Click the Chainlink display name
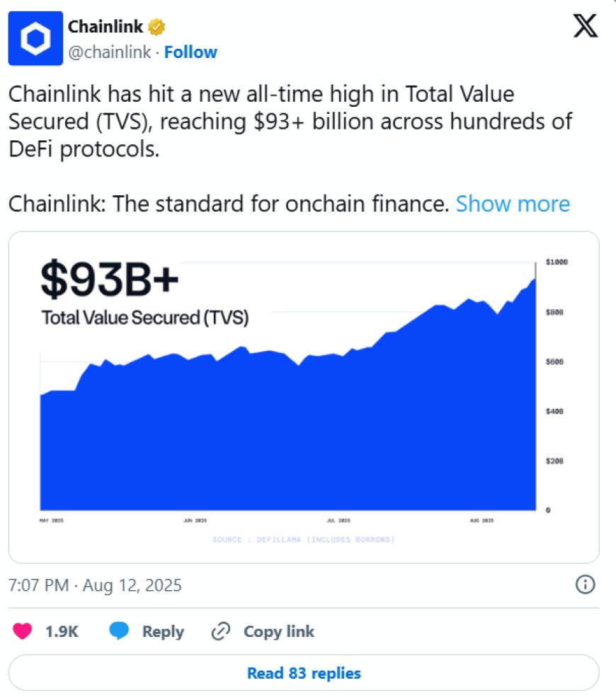Image resolution: width=616 pixels, height=697 pixels. [x=105, y=27]
